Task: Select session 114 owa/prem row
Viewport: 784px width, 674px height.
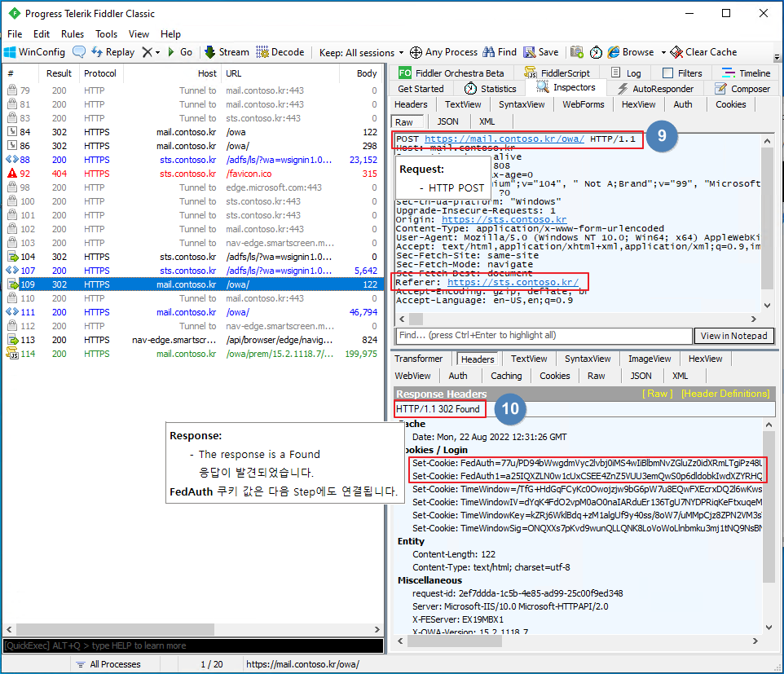Action: click(x=192, y=354)
